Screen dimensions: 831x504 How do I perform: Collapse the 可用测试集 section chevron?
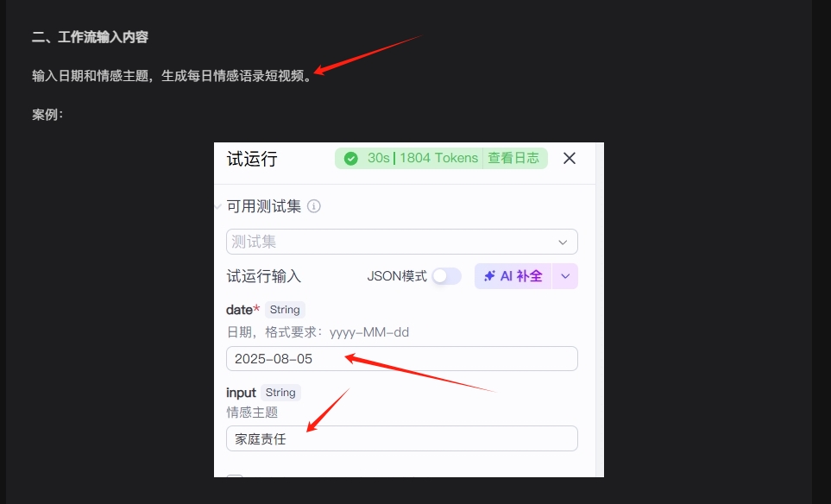coord(218,207)
